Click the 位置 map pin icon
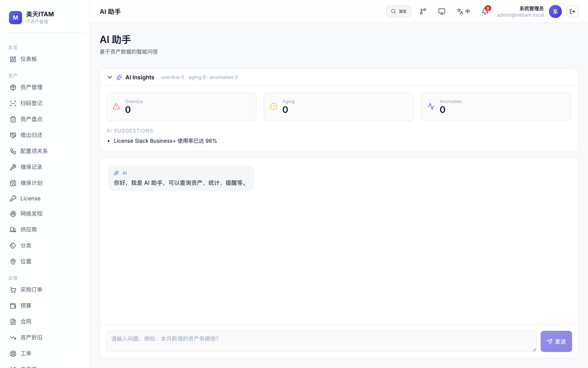588x368 pixels. pos(13,262)
